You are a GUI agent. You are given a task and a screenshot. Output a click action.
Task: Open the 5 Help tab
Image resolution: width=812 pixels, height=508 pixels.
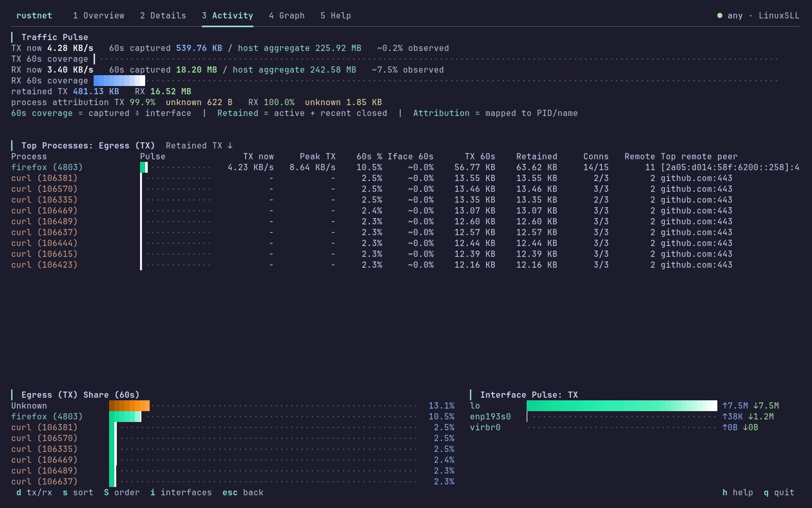[x=335, y=16]
